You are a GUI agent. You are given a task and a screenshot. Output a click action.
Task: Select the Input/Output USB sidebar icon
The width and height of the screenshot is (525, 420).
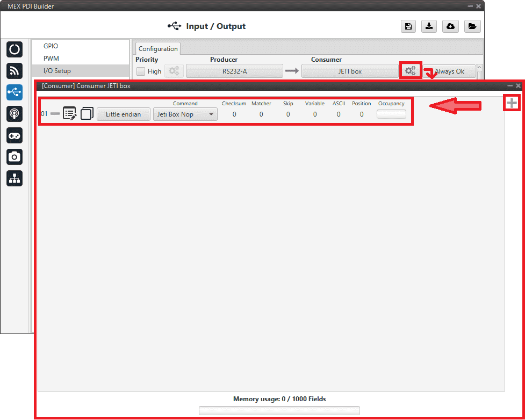[x=15, y=92]
